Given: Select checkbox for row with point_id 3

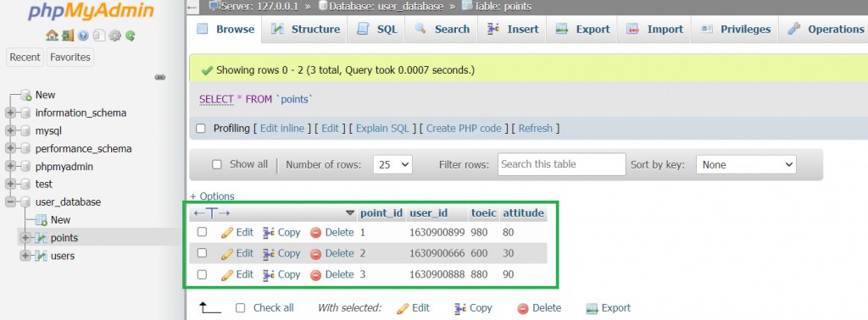Looking at the screenshot, I should click(x=202, y=274).
